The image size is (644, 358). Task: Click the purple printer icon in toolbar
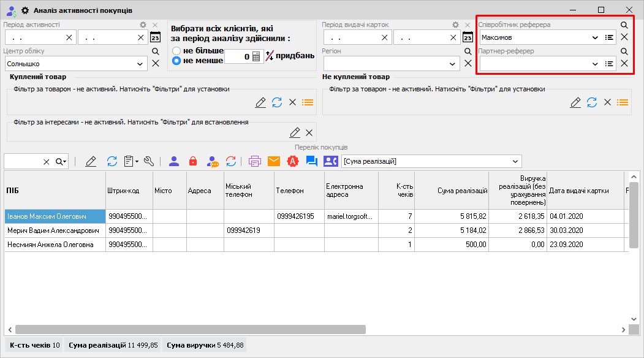255,161
